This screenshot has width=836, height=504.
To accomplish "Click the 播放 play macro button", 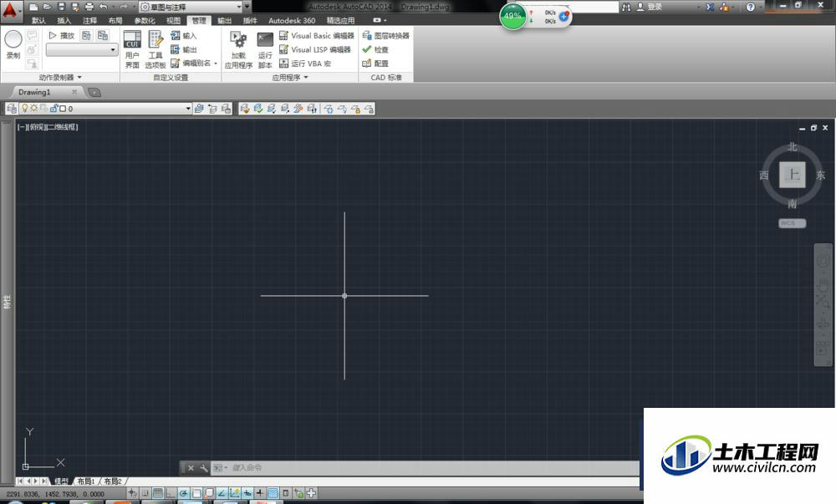I will 61,36.
